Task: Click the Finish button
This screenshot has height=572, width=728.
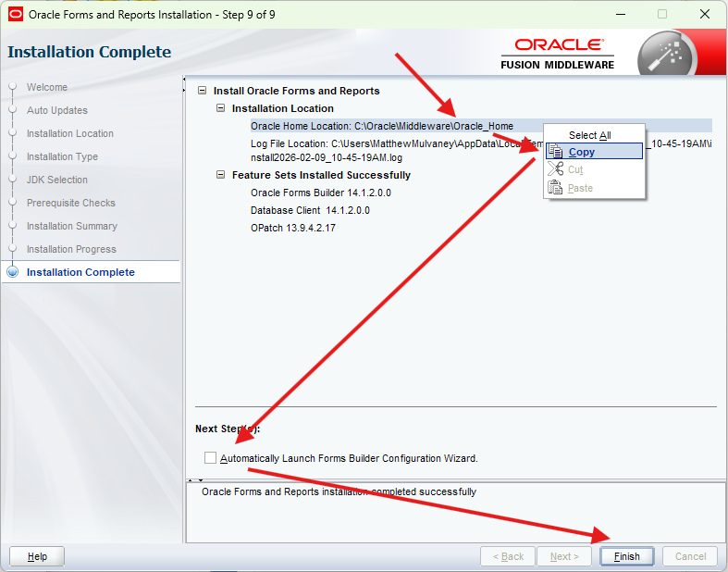Action: pyautogui.click(x=627, y=556)
